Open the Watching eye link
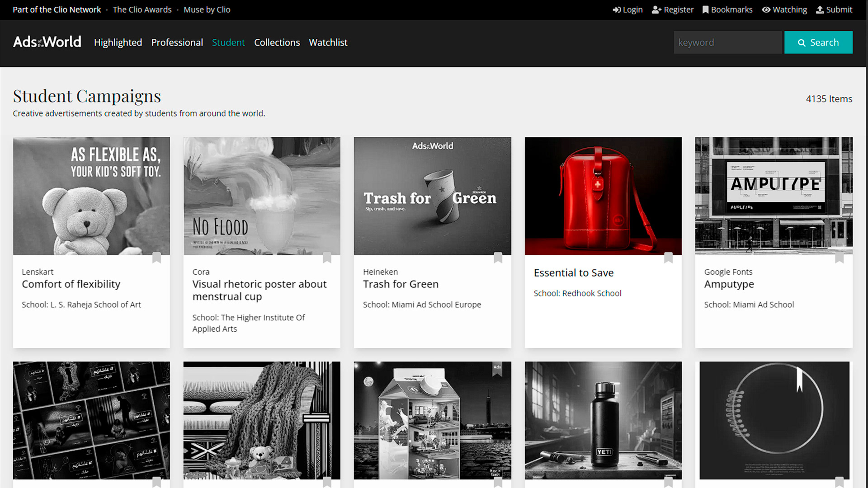The height and width of the screenshot is (488, 868). click(784, 9)
